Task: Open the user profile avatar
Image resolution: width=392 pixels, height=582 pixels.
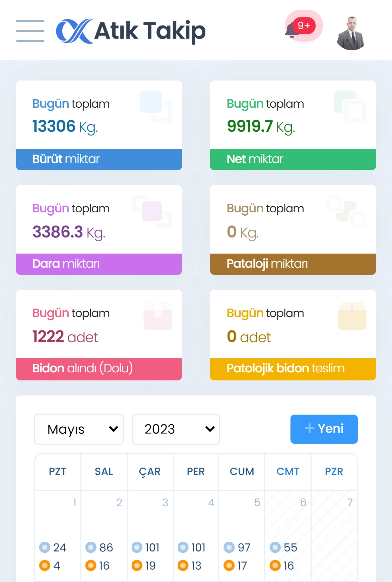Action: [x=350, y=33]
